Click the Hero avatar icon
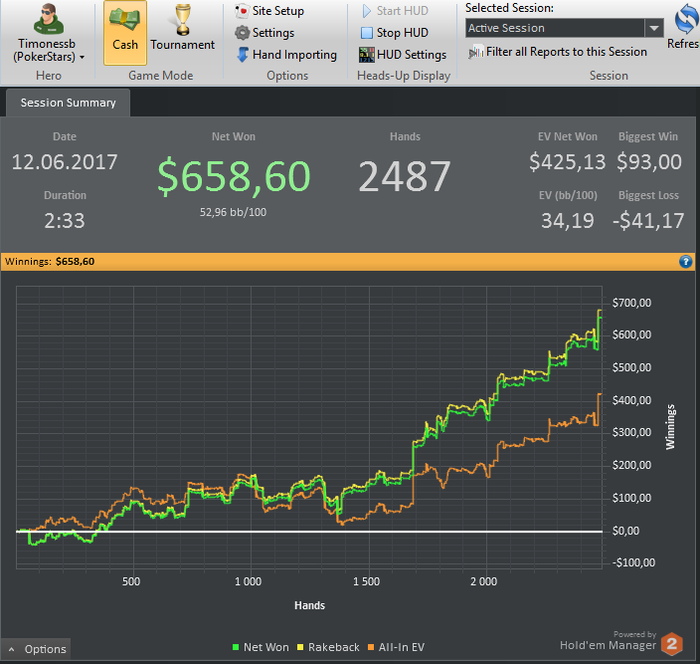This screenshot has height=664, width=700. (49, 19)
